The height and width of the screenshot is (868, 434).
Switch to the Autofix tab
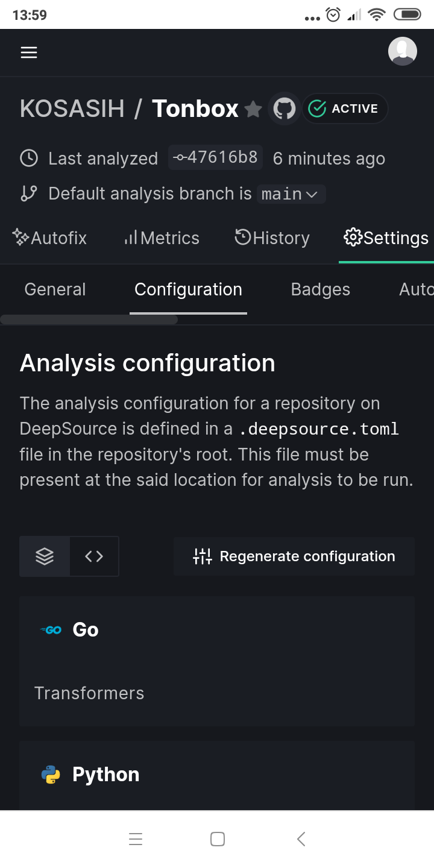pos(50,238)
